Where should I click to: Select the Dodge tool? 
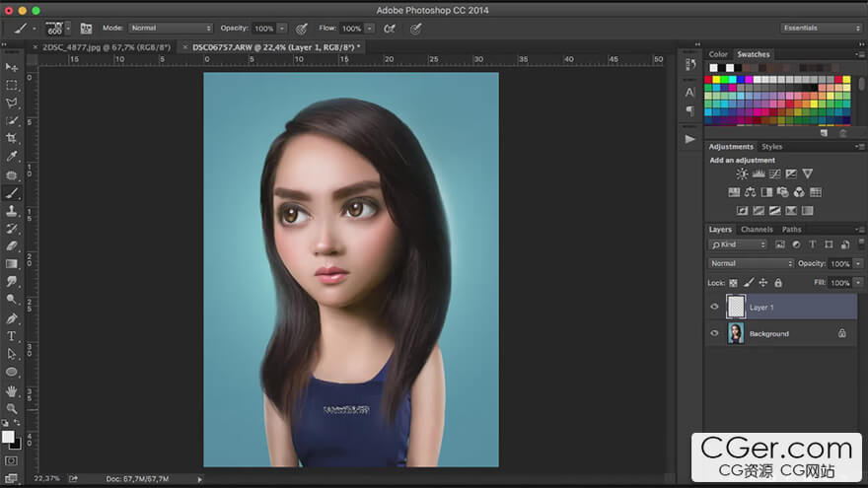coord(11,300)
